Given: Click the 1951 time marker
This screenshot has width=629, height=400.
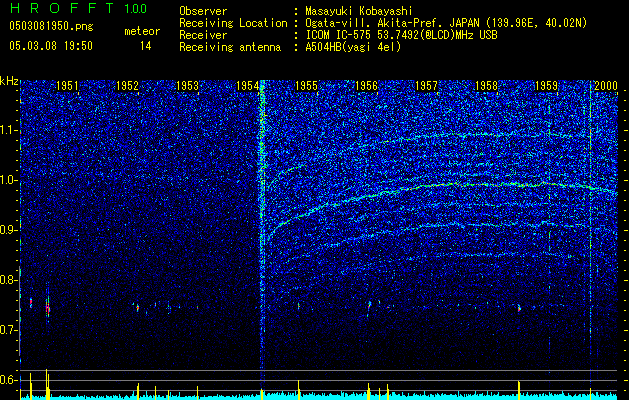Looking at the screenshot, I should pos(67,86).
